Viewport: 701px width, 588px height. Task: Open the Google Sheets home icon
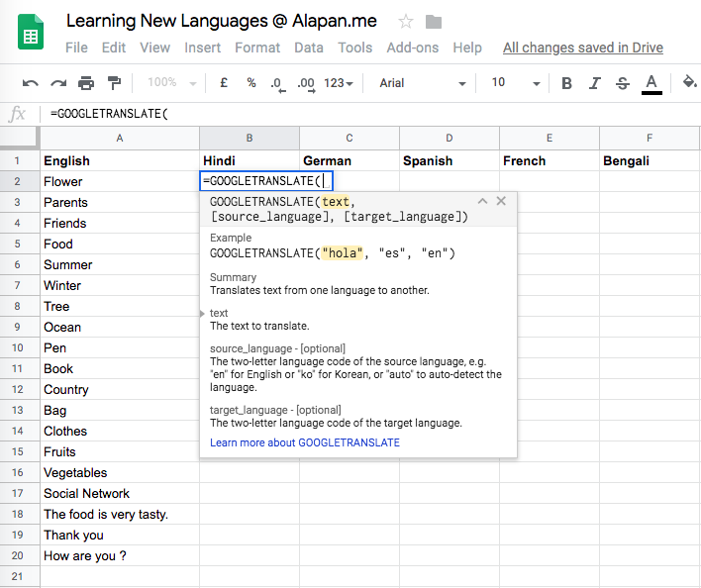pyautogui.click(x=31, y=32)
